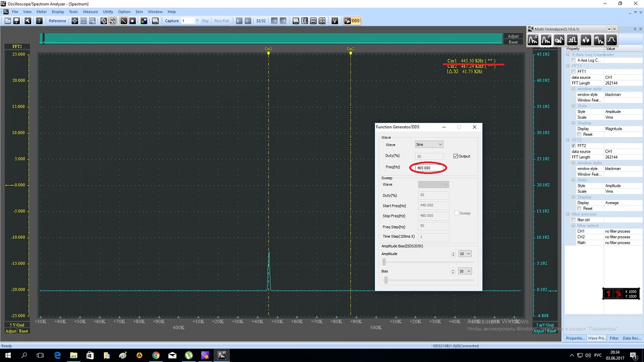Open the Skin menu
The image size is (644, 362).
coord(139,12)
